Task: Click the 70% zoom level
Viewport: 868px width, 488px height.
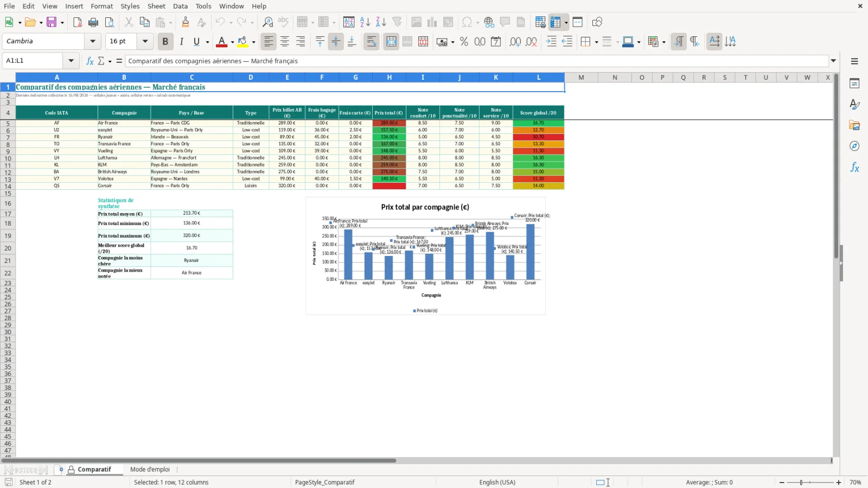Action: (x=856, y=483)
